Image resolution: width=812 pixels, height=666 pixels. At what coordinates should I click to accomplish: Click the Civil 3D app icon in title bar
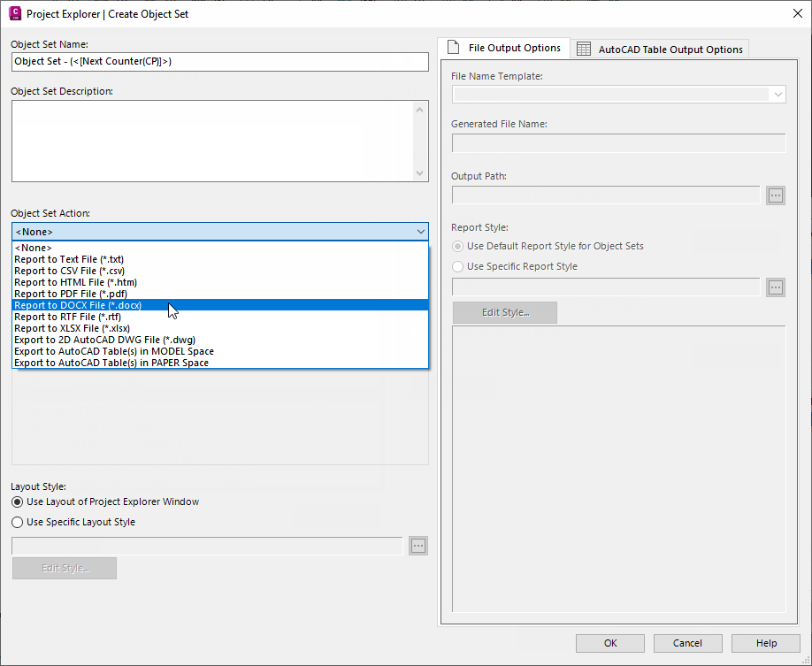pos(14,13)
